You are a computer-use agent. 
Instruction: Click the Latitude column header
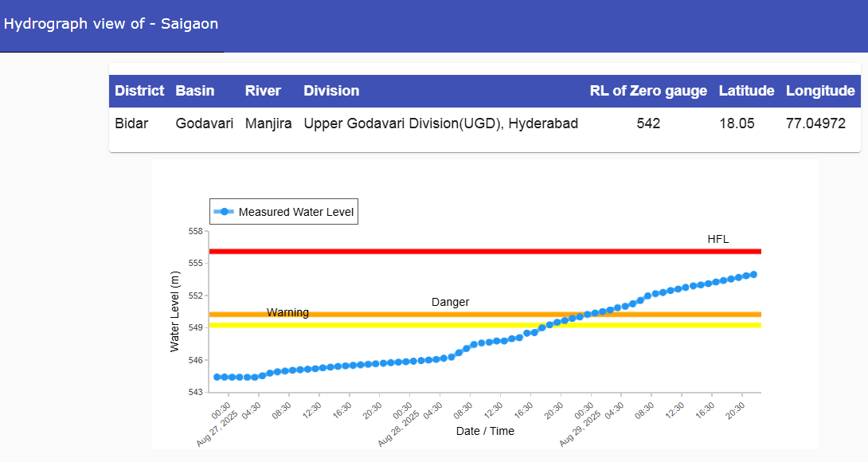tap(746, 91)
